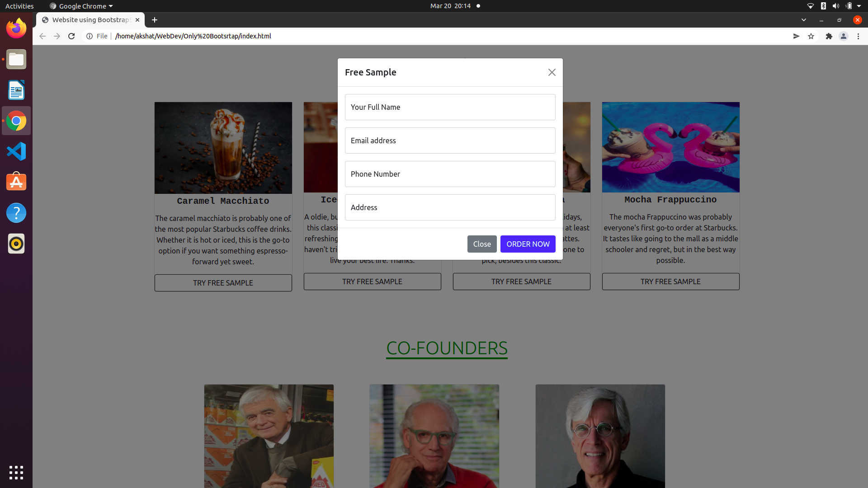Go forward in browser history
The image size is (868, 488).
pos(57,36)
